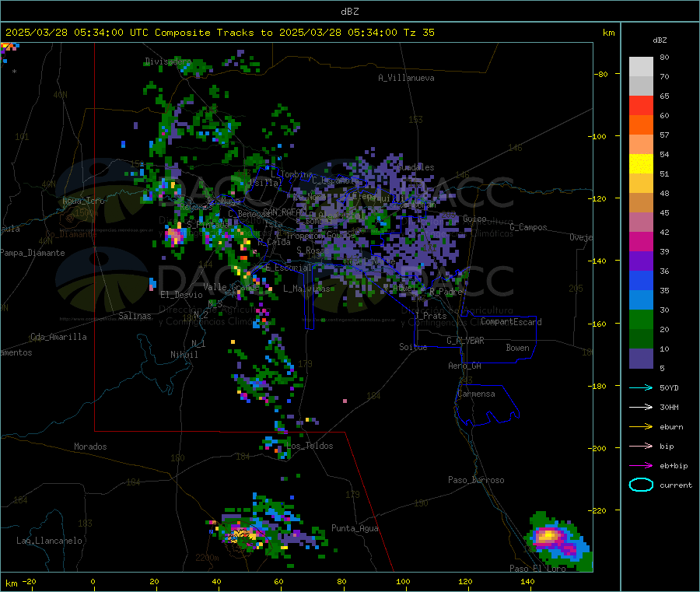
Task: Click the eb+bip magenta arrow legend icon
Action: (641, 466)
